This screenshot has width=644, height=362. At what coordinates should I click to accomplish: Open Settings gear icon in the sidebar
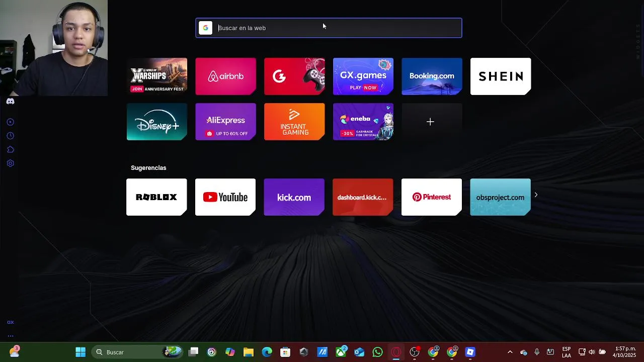10,163
